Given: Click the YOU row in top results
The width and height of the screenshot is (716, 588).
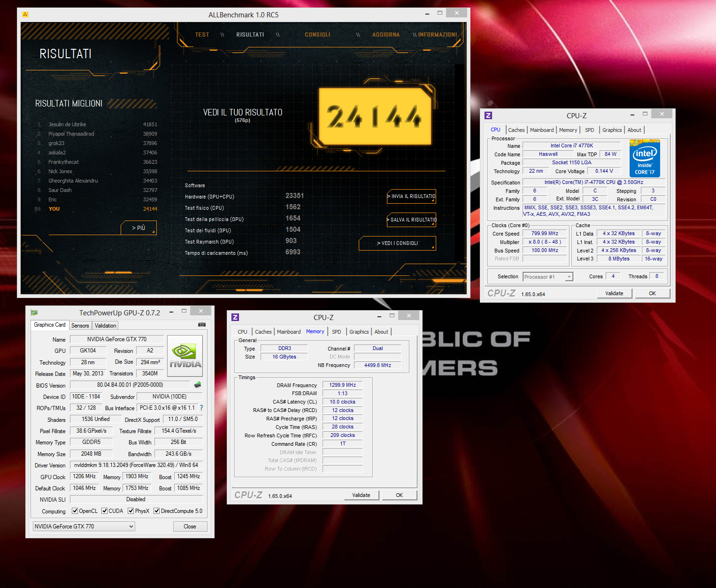Looking at the screenshot, I should click(x=97, y=209).
